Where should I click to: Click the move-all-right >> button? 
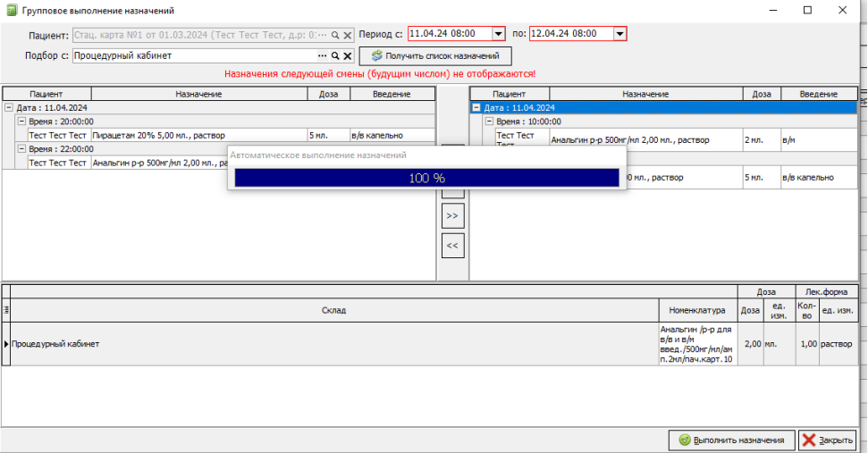453,215
